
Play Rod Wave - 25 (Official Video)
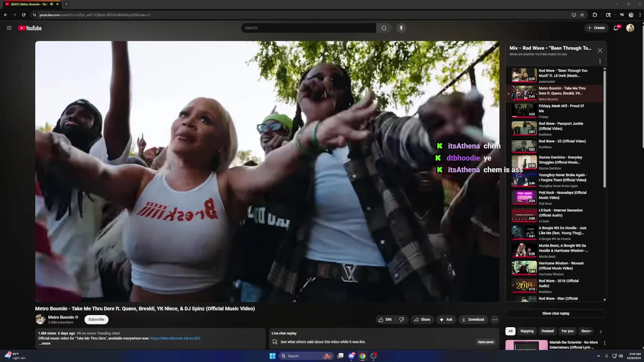[555, 146]
